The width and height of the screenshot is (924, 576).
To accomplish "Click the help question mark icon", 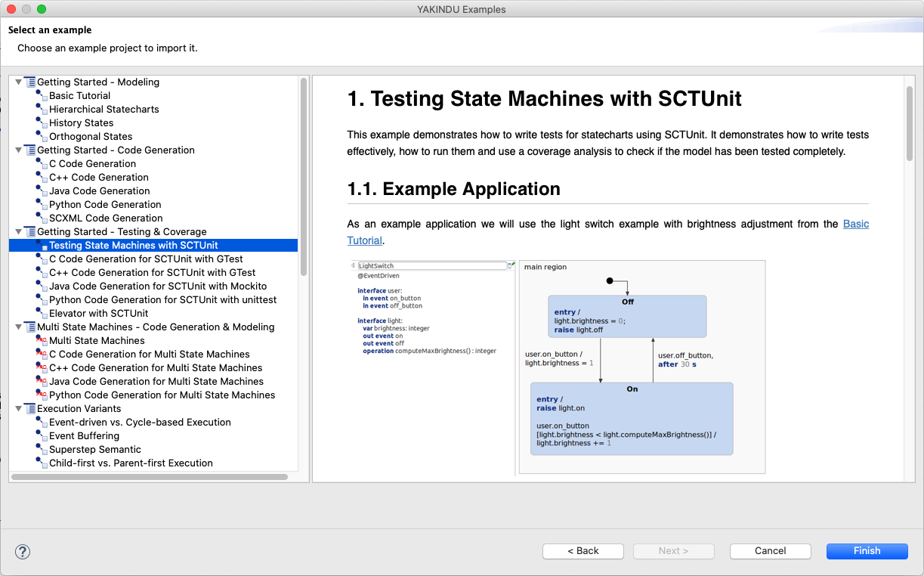I will click(x=23, y=552).
